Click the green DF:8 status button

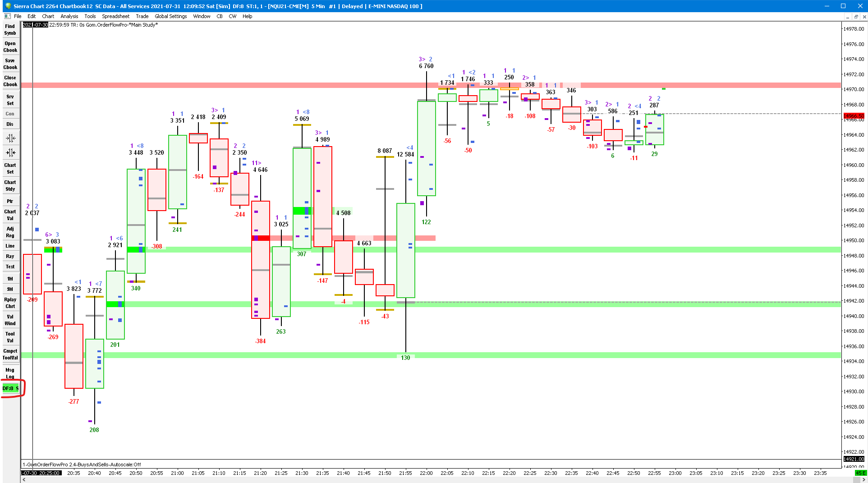[x=11, y=388]
